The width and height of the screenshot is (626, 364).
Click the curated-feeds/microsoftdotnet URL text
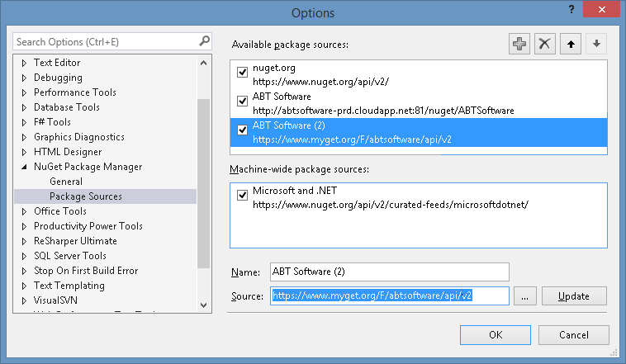[391, 205]
